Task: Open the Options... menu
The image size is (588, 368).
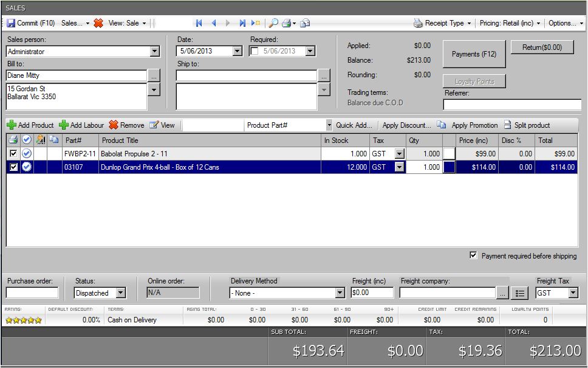Action: pyautogui.click(x=566, y=23)
